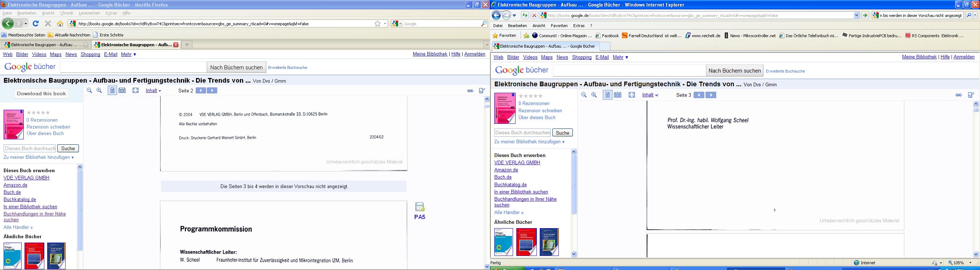The height and width of the screenshot is (270, 980).
Task: Expand Mehr menu in Firefox window
Action: coord(129,55)
